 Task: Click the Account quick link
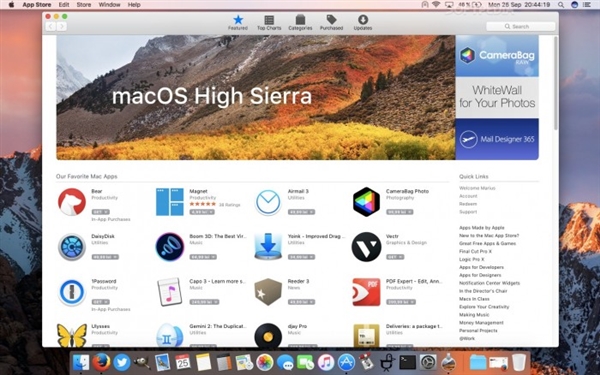pyautogui.click(x=468, y=196)
